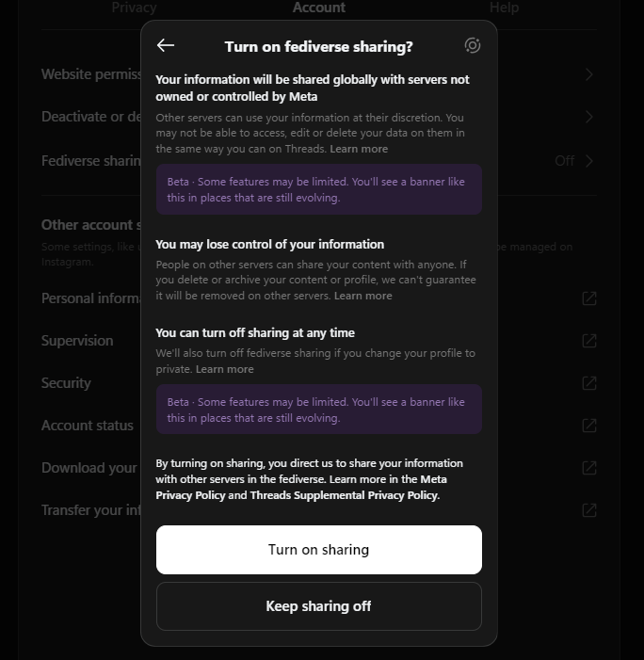This screenshot has width=644, height=660.
Task: Switch to the Help tab
Action: (504, 8)
